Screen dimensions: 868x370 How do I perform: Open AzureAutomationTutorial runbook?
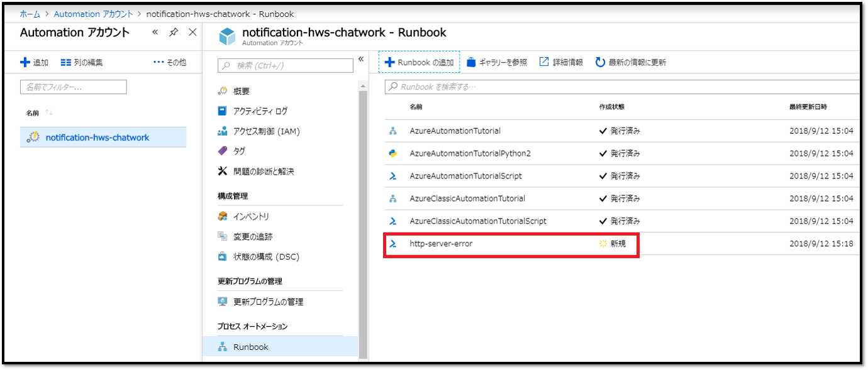point(455,131)
